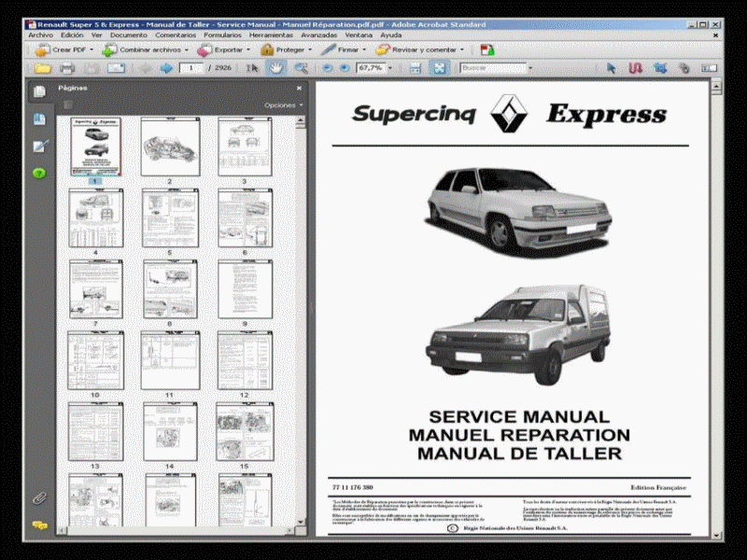Select page 9 thumbnail
Image resolution: width=747 pixels, height=560 pixels.
pyautogui.click(x=245, y=289)
